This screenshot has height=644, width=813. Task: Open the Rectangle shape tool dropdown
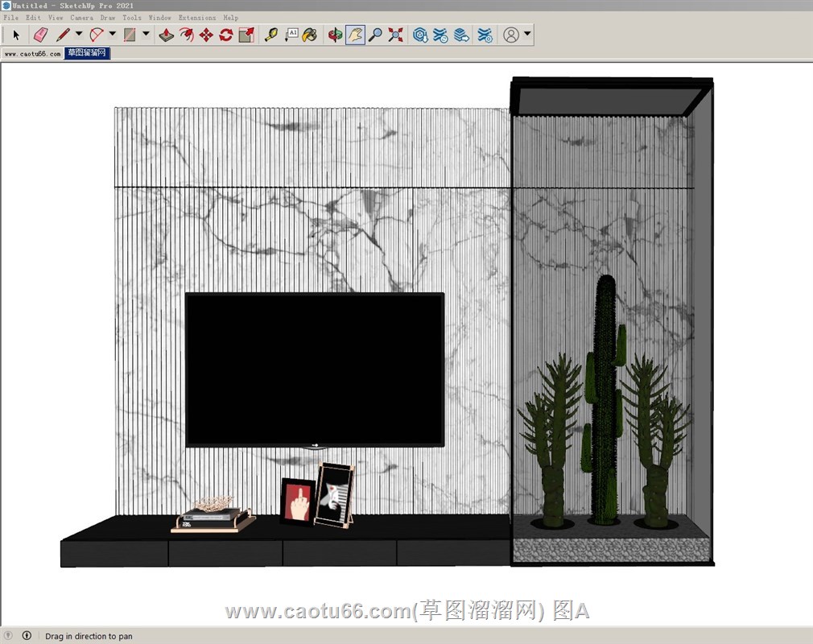146,34
